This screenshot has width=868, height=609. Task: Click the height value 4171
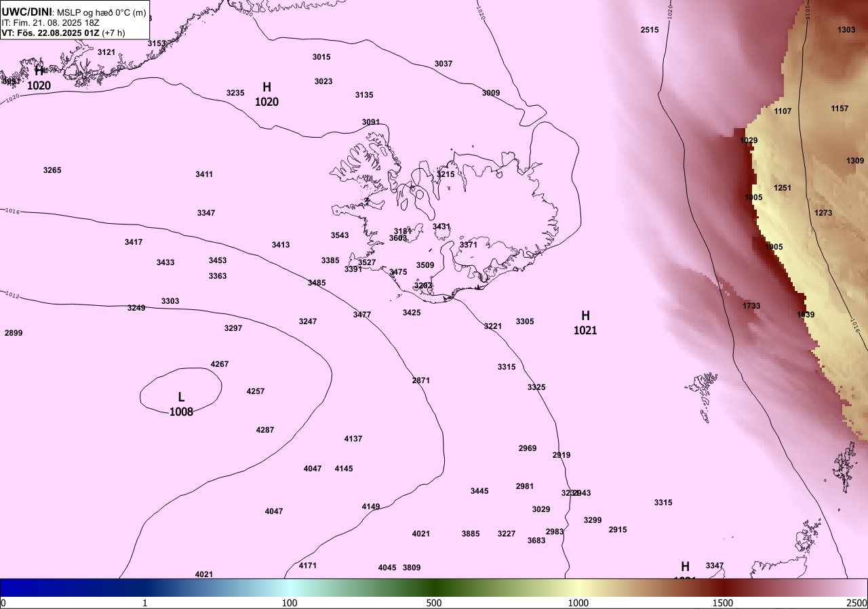[x=308, y=566]
